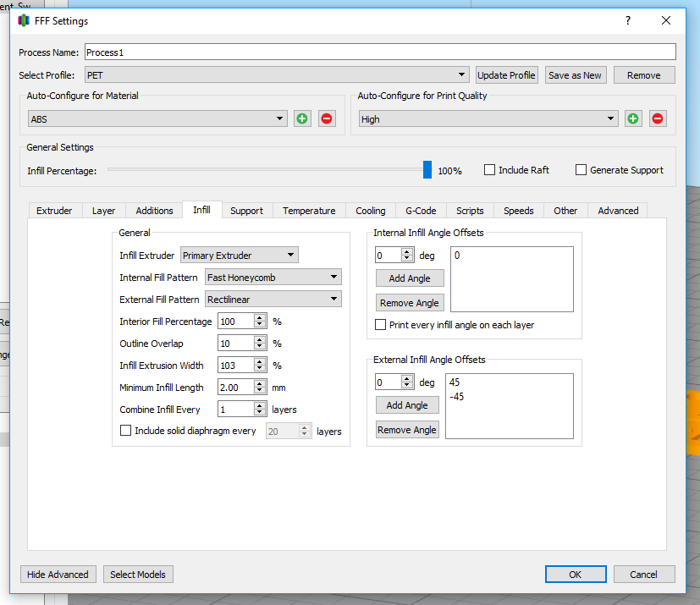Switch to the Temperature tab
Viewport: 700px width, 605px height.
tap(309, 211)
